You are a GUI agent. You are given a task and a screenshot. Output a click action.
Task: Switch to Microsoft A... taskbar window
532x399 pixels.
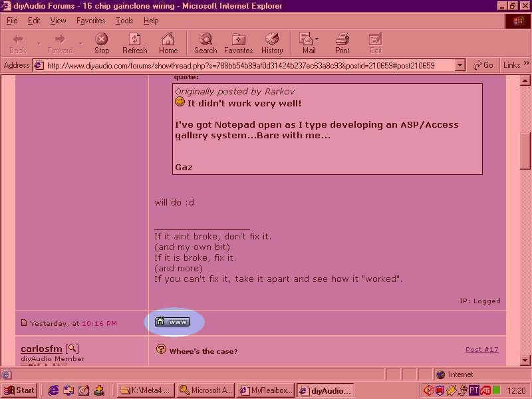206,390
